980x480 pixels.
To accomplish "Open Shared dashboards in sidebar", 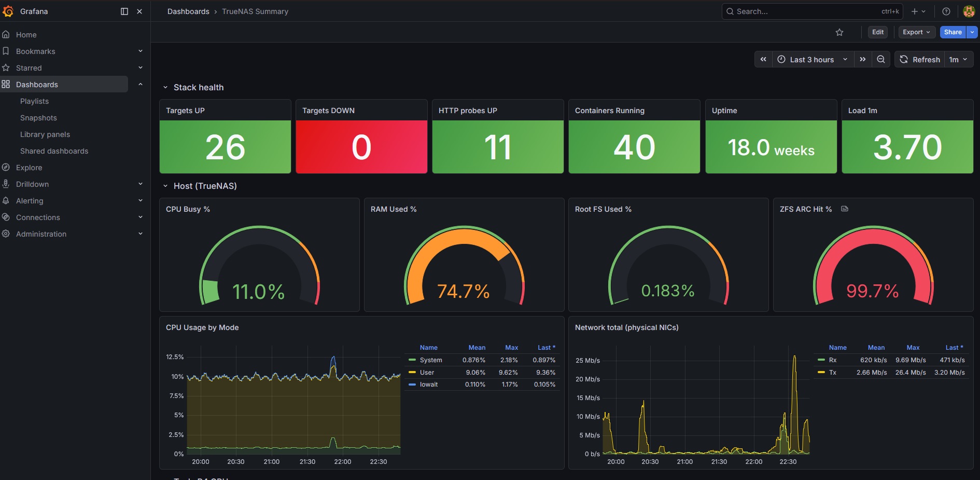I will coord(54,151).
